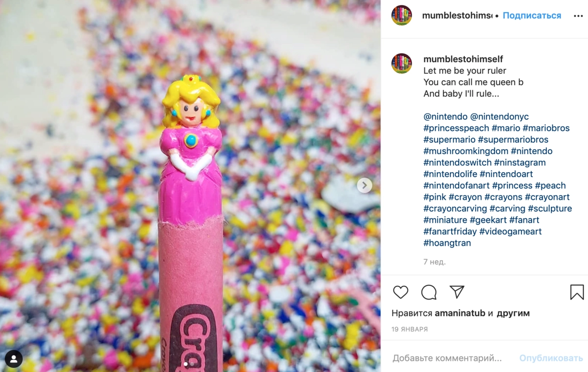The height and width of the screenshot is (372, 588).
Task: Submit comment with Опубликовать
Action: pos(551,358)
